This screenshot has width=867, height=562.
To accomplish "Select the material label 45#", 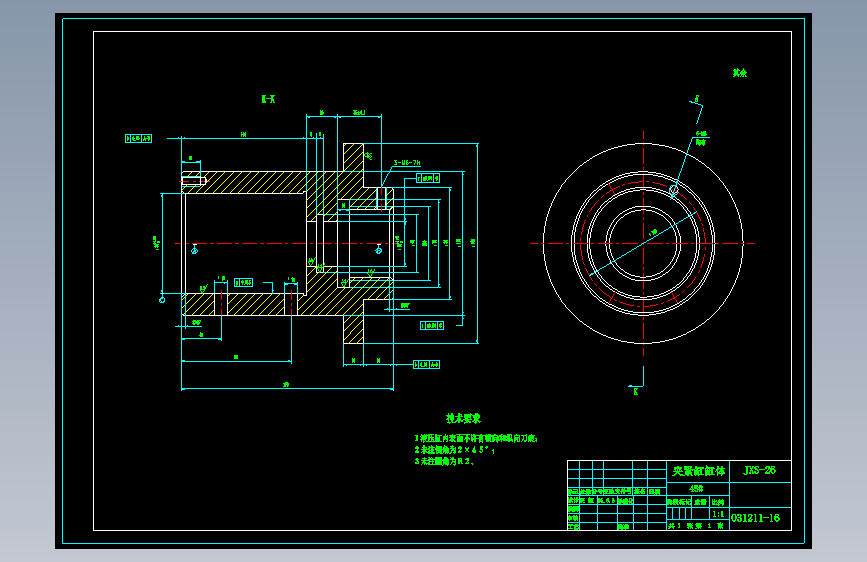I will click(x=696, y=489).
